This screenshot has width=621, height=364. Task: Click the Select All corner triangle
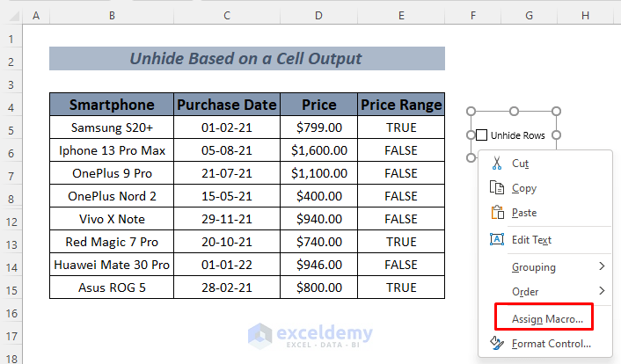pyautogui.click(x=15, y=16)
